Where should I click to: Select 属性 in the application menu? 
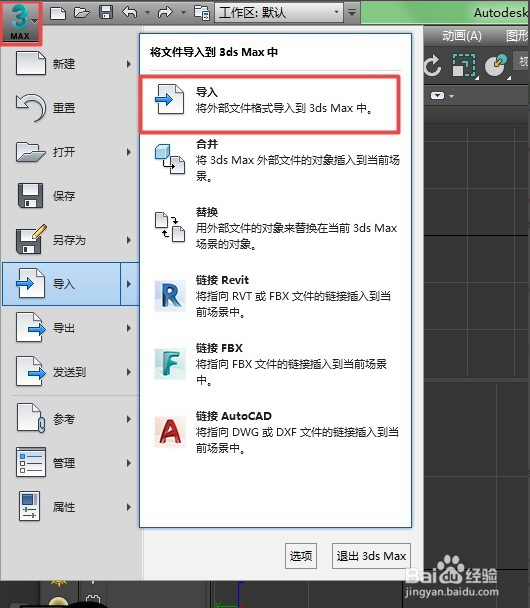click(72, 507)
